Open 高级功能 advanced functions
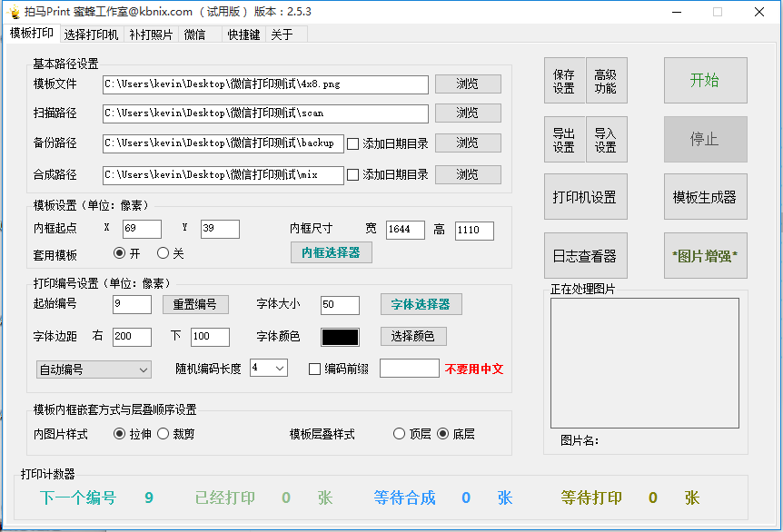This screenshot has height=532, width=783. [x=606, y=80]
